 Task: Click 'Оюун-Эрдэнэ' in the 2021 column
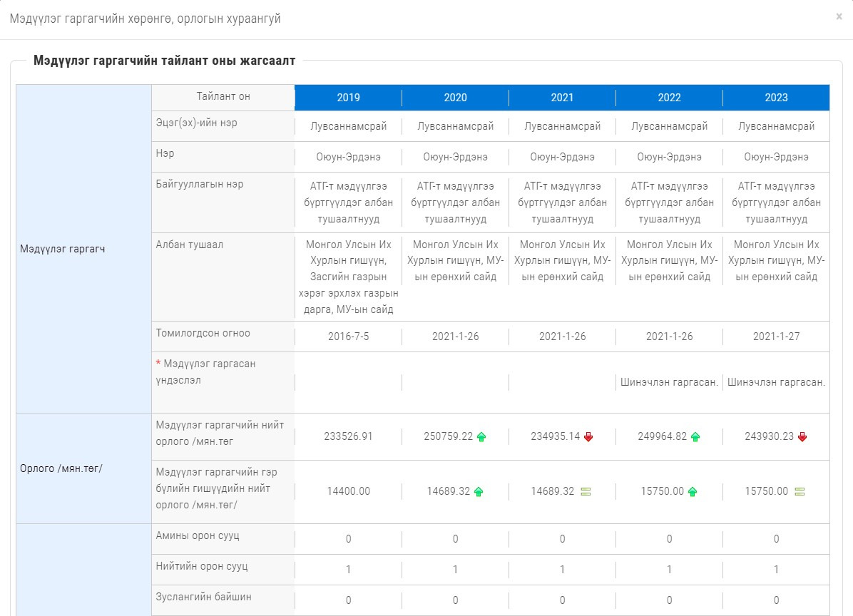point(563,157)
